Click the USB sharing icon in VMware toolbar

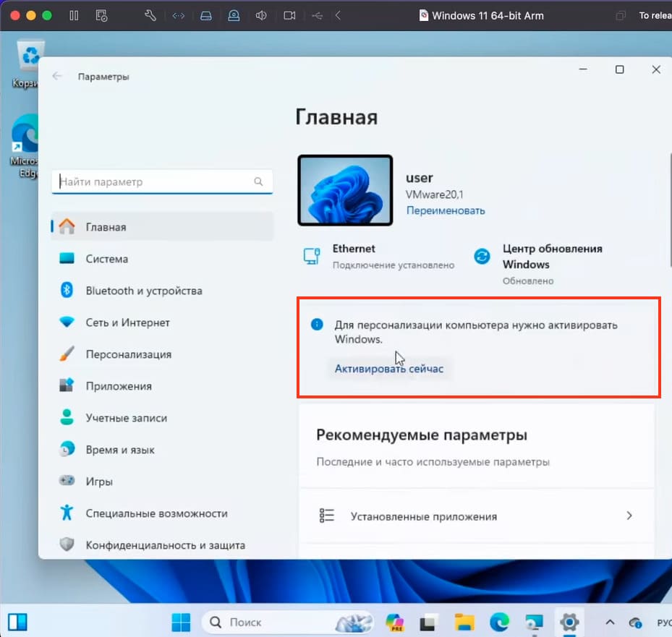tap(317, 16)
